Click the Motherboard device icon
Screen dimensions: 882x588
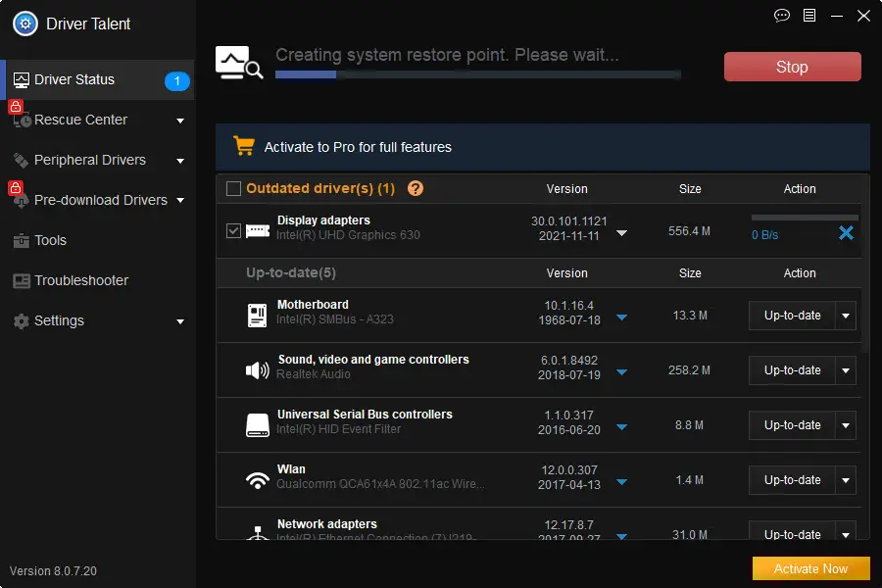(257, 316)
